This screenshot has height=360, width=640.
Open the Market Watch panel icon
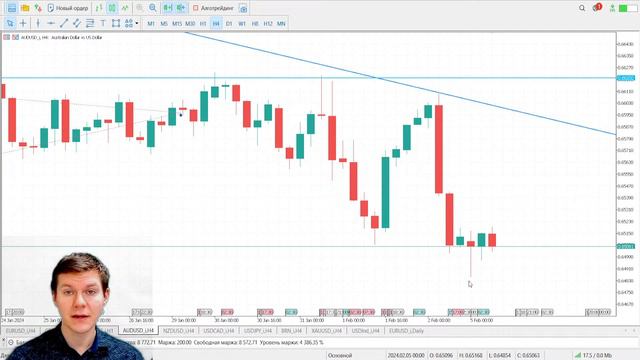(12, 8)
